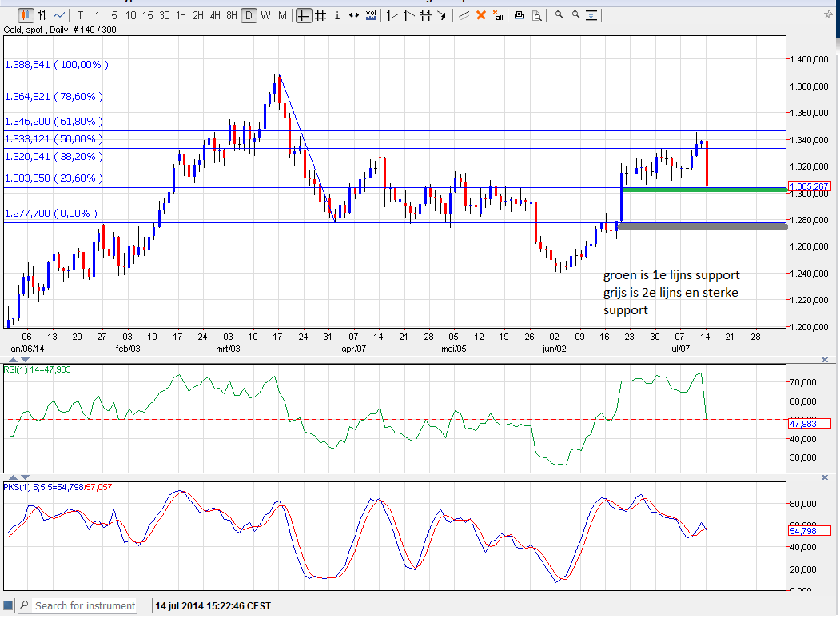840x619 pixels.
Task: Select the green first-line support line
Action: (x=705, y=190)
